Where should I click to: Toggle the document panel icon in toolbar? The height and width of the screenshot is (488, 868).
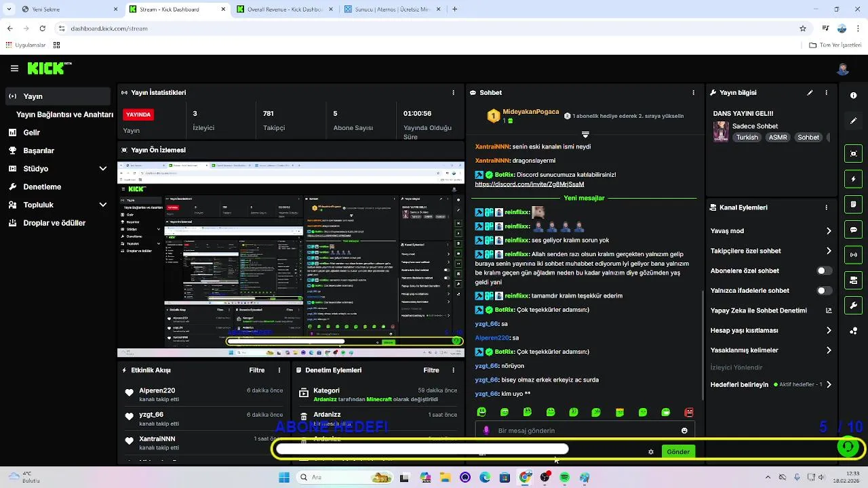853,204
